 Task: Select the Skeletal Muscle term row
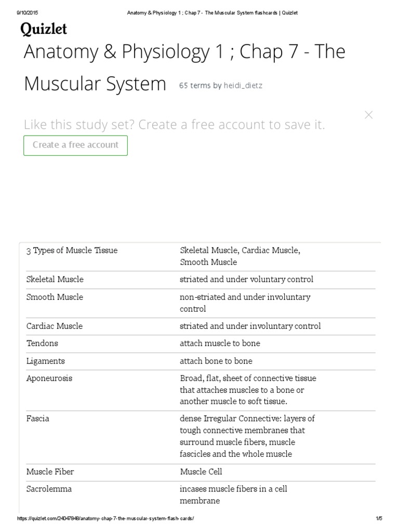point(55,280)
